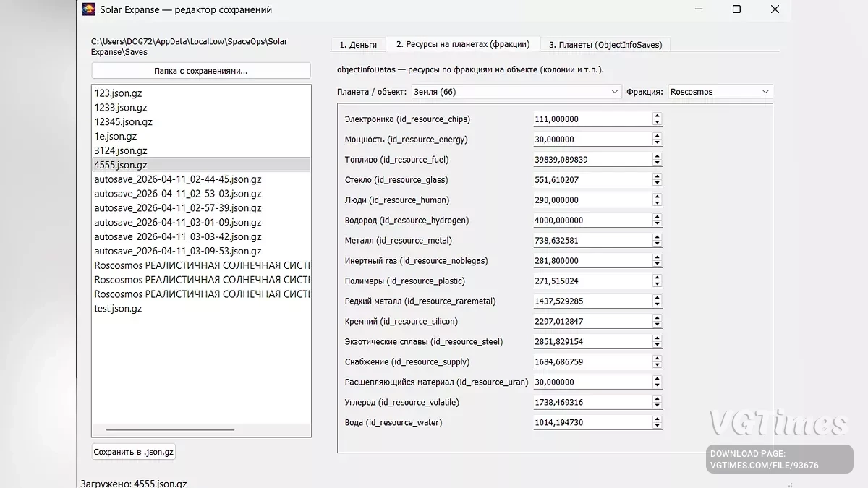Select the 2. Ресурсы на планетах tab
Viewport: 868px width, 488px height.
(x=462, y=44)
